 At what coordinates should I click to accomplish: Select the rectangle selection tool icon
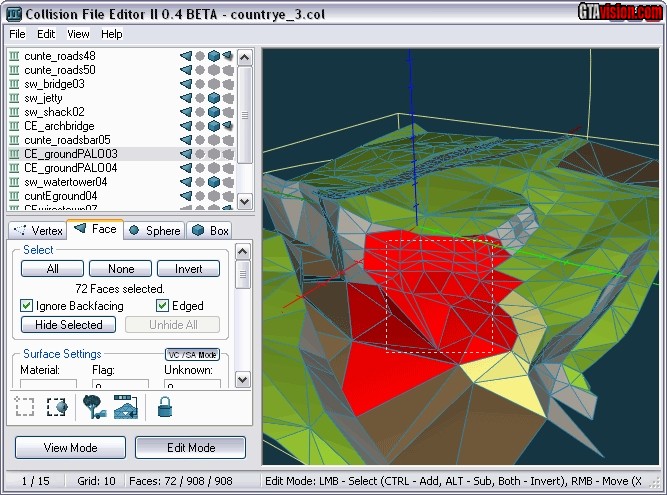(25, 407)
